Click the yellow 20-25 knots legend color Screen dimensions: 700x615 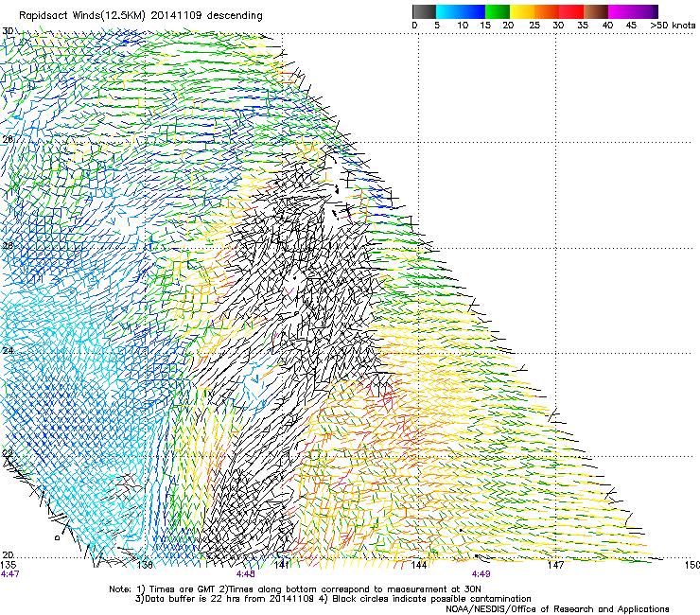point(522,11)
